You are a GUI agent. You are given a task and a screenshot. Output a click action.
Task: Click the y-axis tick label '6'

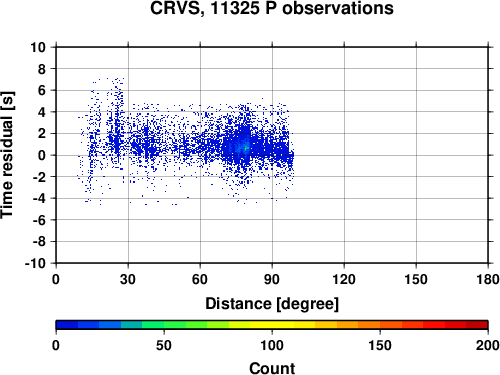(42, 90)
